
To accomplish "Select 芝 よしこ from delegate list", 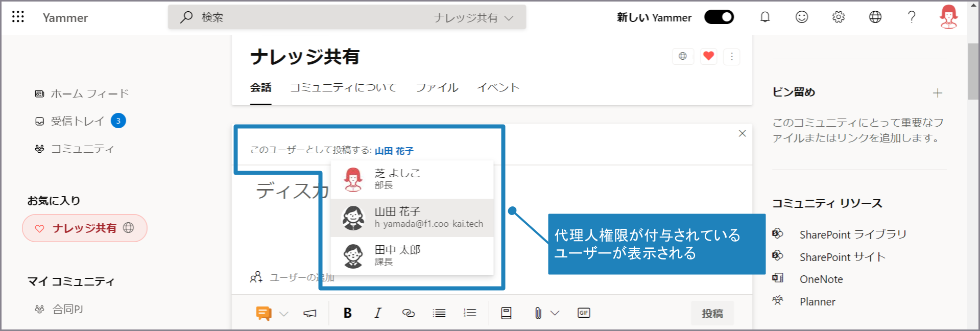I will click(x=412, y=179).
